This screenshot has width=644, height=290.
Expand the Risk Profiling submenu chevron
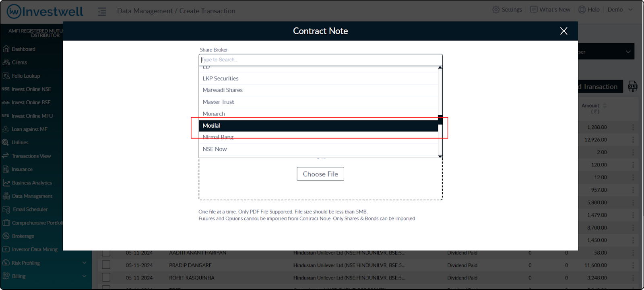coord(85,263)
